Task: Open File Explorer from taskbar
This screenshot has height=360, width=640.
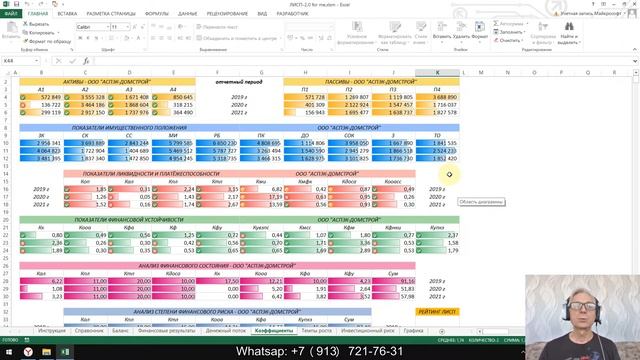Action: coord(46,351)
